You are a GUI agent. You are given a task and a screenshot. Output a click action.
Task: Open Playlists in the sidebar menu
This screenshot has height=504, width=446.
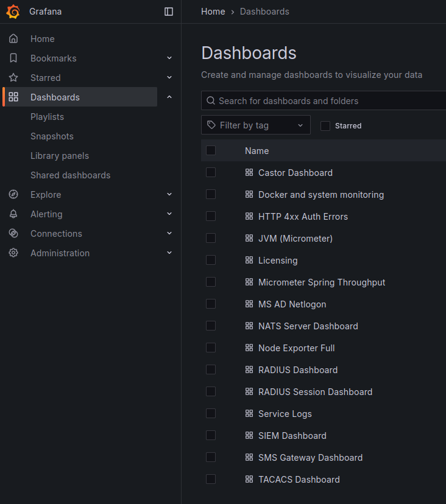tap(47, 117)
